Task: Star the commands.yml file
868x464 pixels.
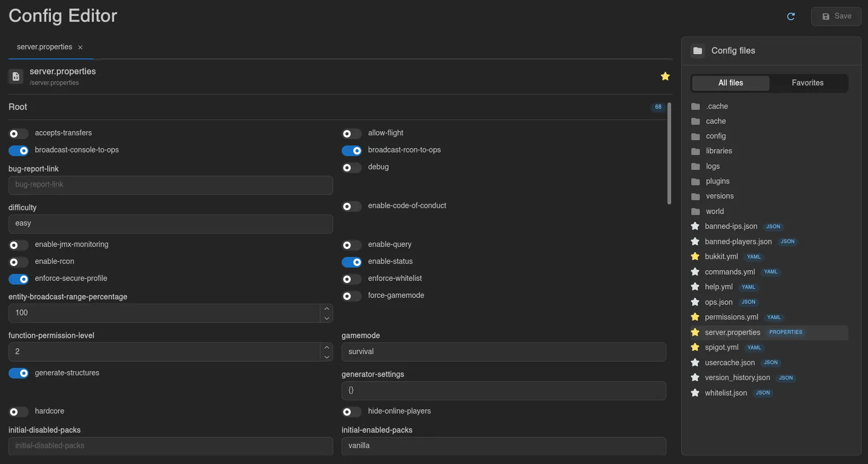Action: (695, 272)
